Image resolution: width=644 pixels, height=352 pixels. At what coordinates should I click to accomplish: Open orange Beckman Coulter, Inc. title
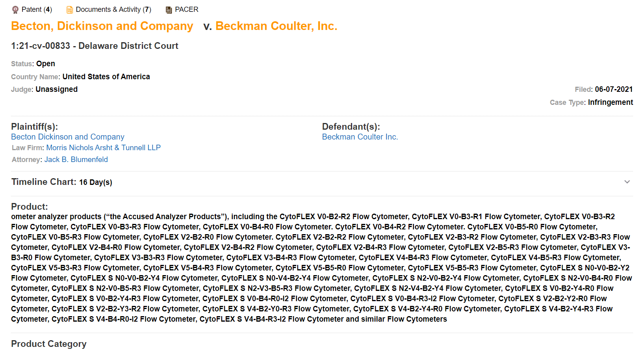(x=276, y=26)
